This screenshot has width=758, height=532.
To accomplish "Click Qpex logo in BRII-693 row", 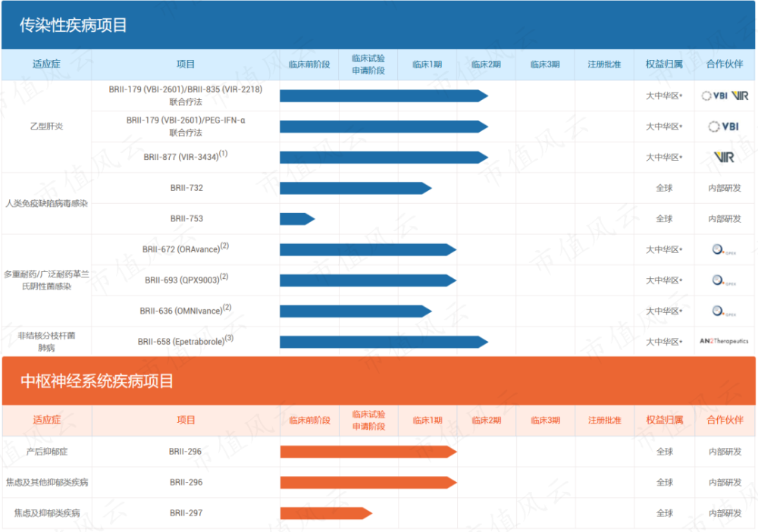I will (x=724, y=280).
